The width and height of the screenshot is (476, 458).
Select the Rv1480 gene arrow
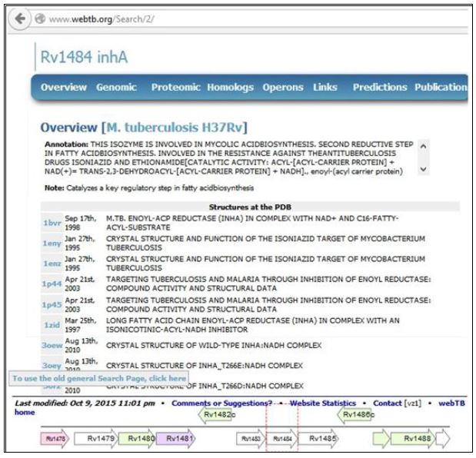138,439
